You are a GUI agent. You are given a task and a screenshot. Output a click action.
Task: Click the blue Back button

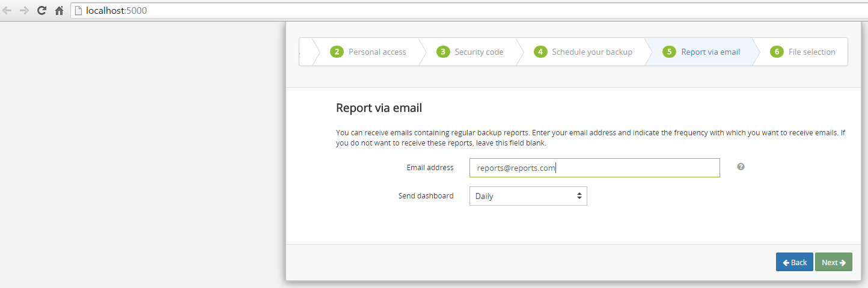coord(794,262)
